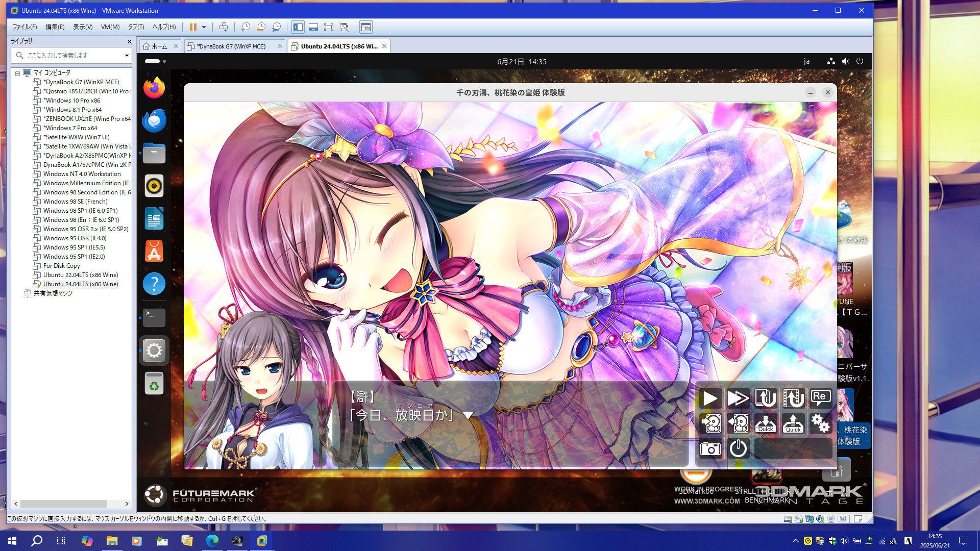Screen dimensions: 980x551
Task: Select Windows NT 4.0 Workstation in library
Action: coord(82,174)
